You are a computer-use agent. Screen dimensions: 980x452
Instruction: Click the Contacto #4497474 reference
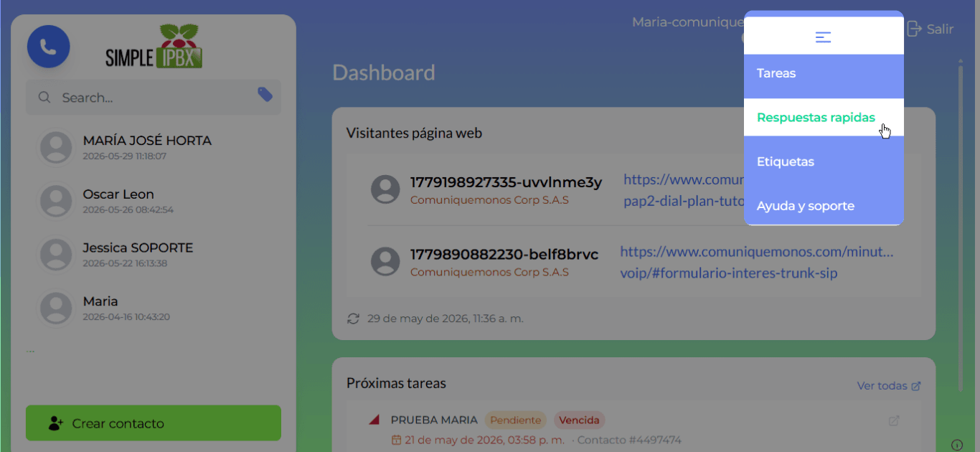pos(629,440)
